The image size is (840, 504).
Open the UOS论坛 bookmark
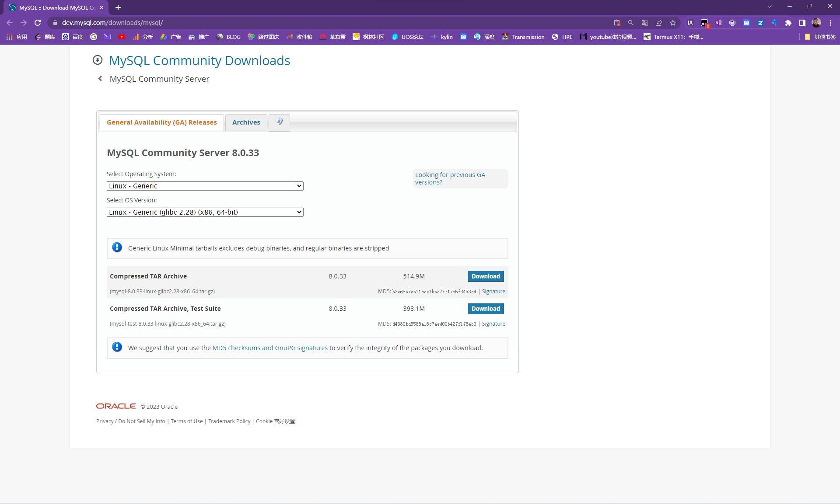click(407, 37)
